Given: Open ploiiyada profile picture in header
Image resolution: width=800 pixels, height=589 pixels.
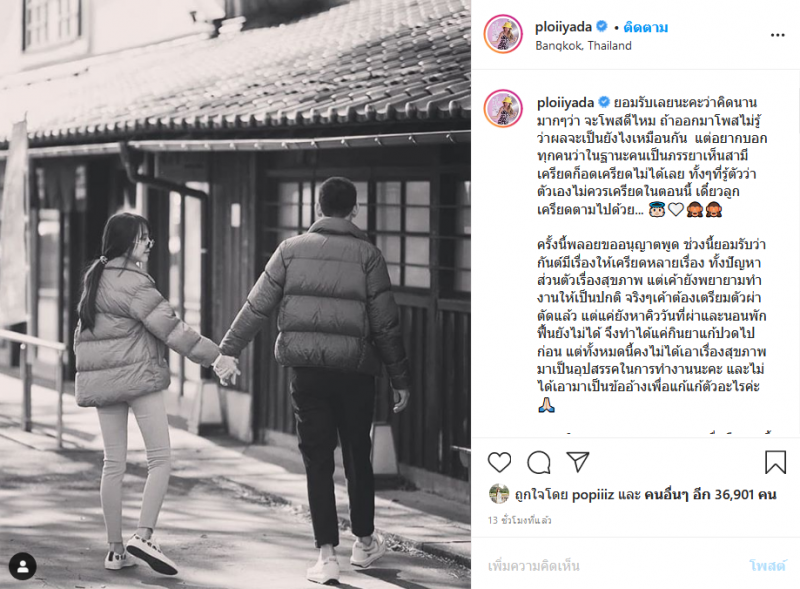Looking at the screenshot, I should click(x=503, y=34).
